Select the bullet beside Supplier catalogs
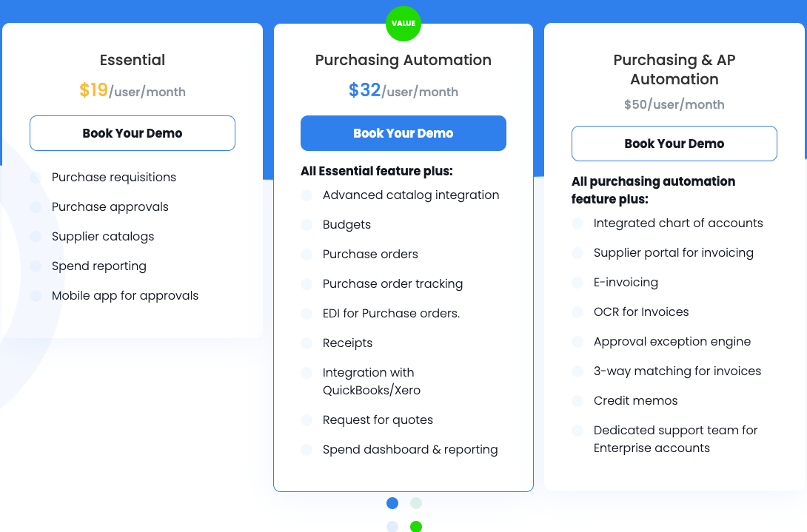The height and width of the screenshot is (532, 807). click(x=35, y=237)
